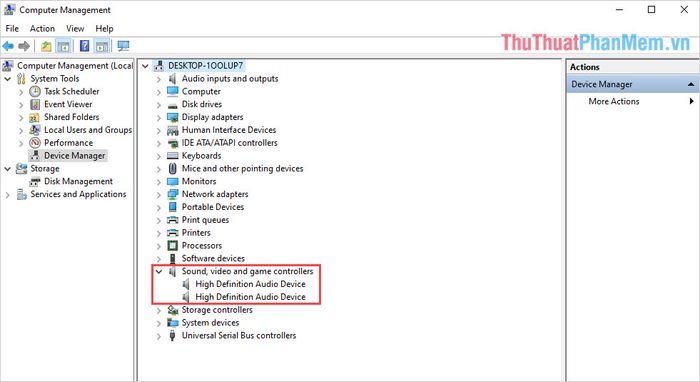Open More Actions in the Actions pane
Screen dimensions: 700x382
(x=614, y=101)
